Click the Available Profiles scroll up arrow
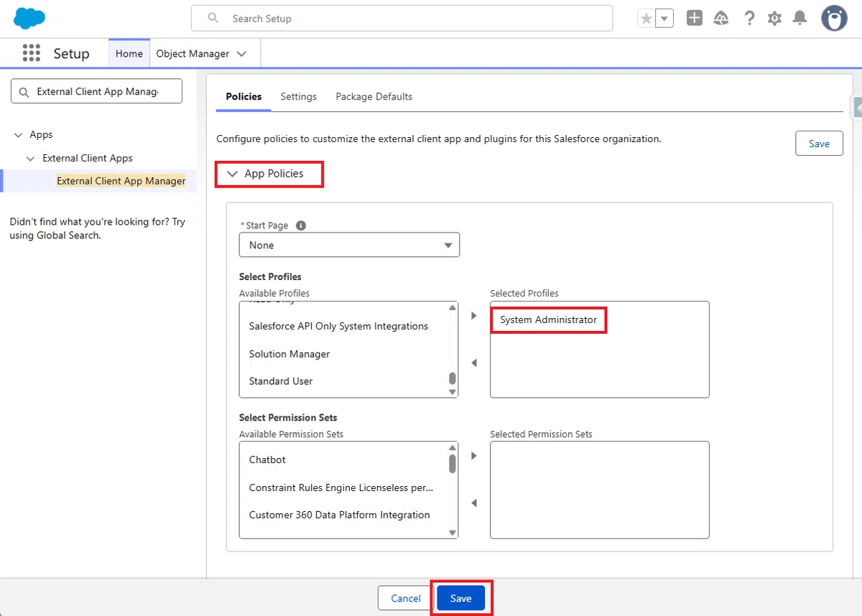862x616 pixels. (x=452, y=307)
